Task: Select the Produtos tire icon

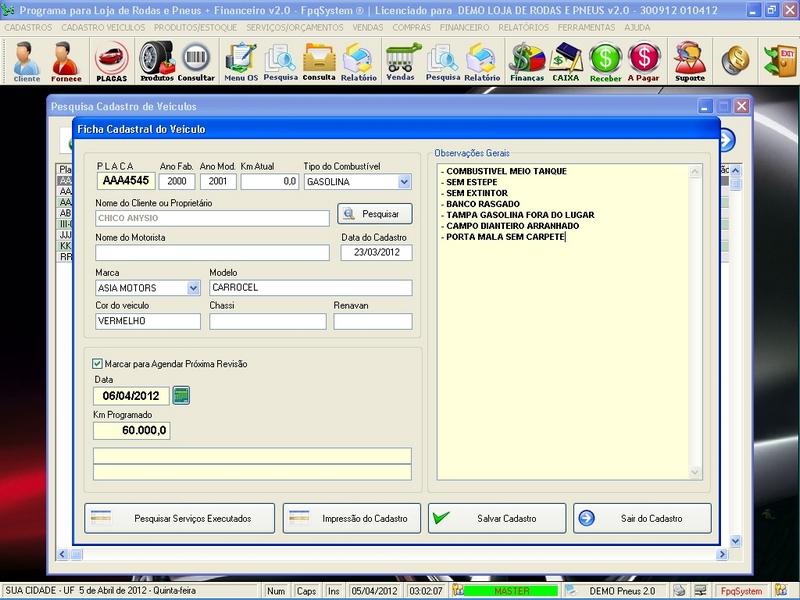Action: coord(156,61)
